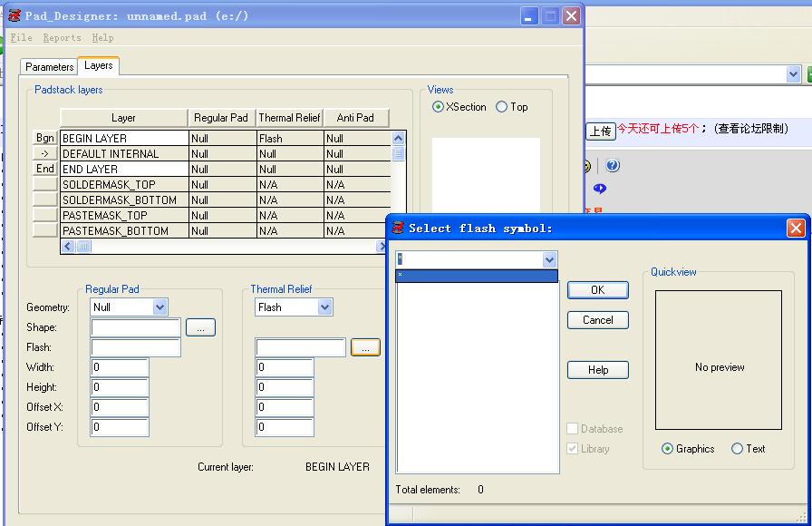Image resolution: width=812 pixels, height=526 pixels.
Task: Switch to the Parameters tab
Action: (49, 67)
